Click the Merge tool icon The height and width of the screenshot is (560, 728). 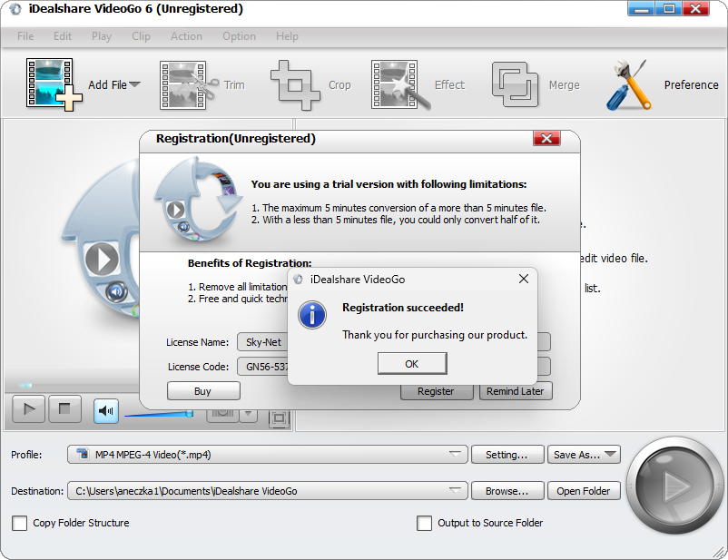[x=515, y=85]
